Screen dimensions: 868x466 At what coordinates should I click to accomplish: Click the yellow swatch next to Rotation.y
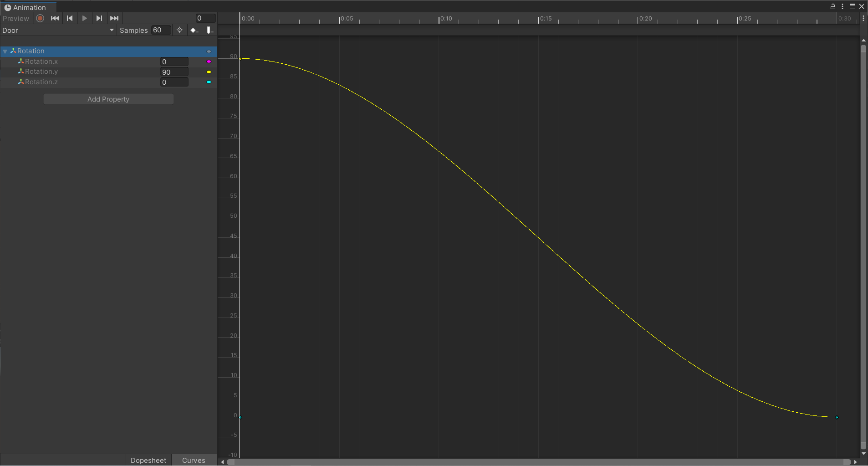tap(208, 72)
